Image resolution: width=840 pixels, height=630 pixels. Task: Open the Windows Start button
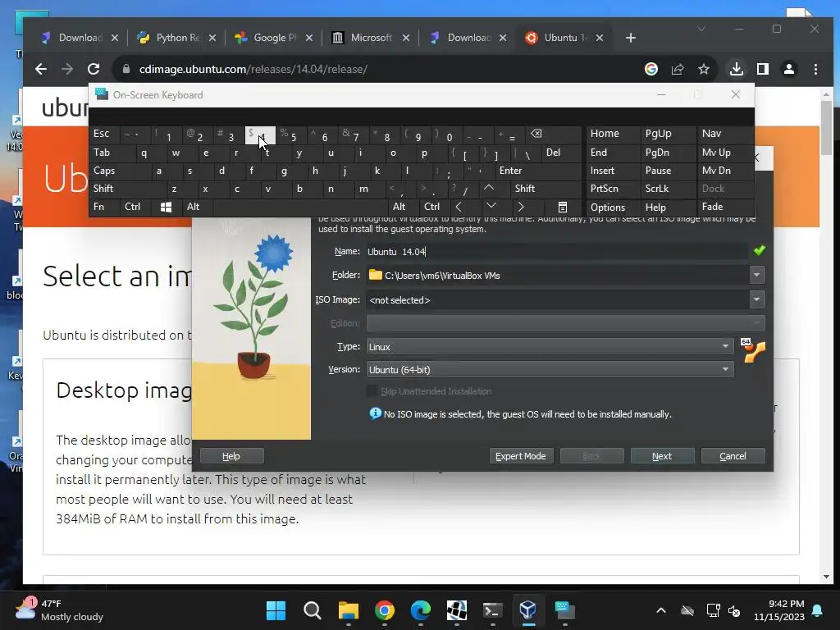(276, 610)
